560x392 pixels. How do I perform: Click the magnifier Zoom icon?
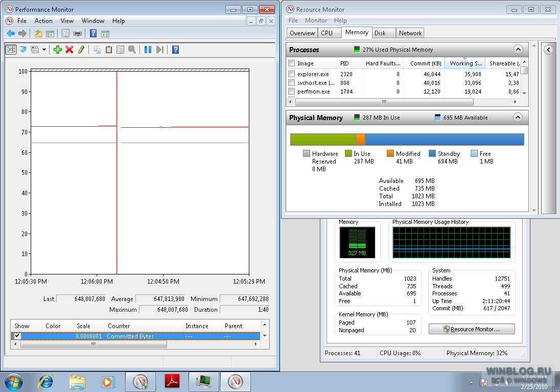point(132,49)
